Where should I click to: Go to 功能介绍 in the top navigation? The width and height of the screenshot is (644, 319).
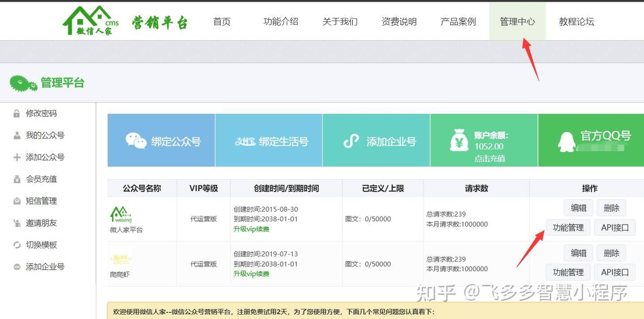tap(280, 21)
